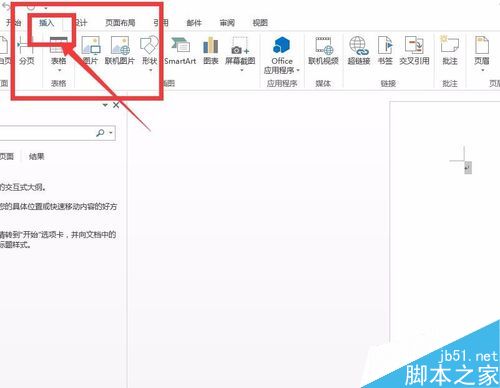Open the 邮件 ribbon tab

coord(194,23)
